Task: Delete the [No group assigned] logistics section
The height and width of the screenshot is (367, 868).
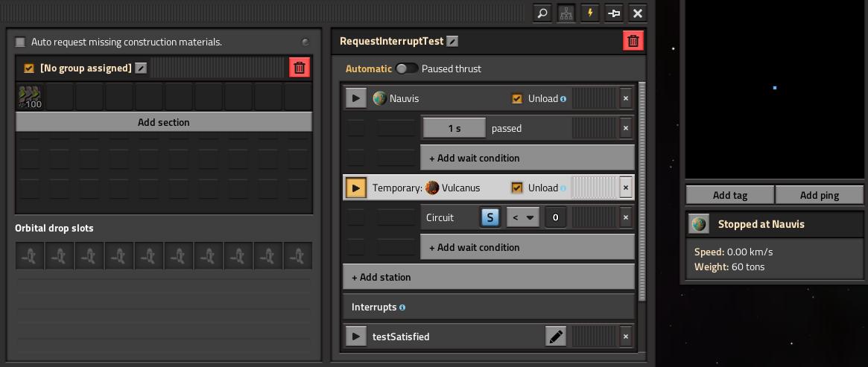Action: tap(300, 68)
